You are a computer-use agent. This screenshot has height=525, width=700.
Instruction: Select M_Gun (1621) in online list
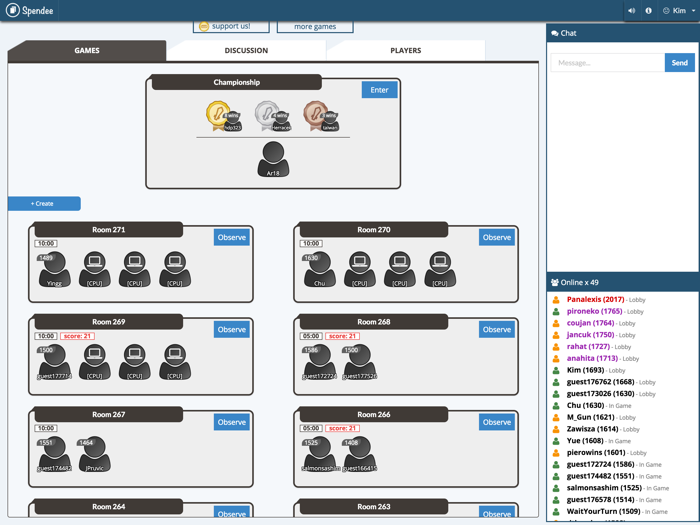(590, 417)
